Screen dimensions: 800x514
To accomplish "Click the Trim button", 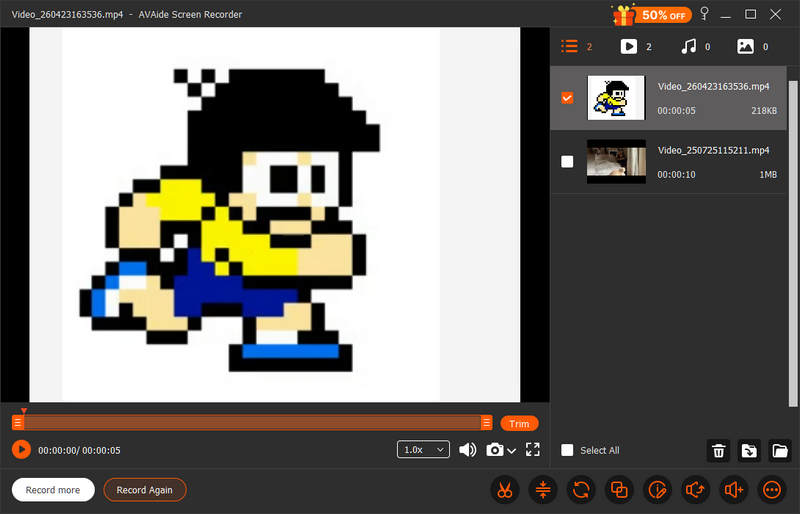I will tap(519, 424).
